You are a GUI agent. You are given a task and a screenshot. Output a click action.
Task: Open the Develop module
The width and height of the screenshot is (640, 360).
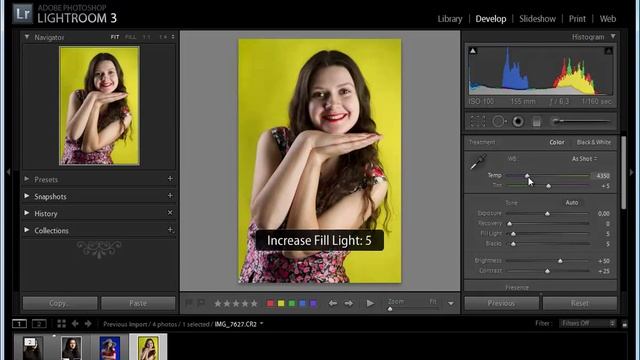(x=491, y=19)
